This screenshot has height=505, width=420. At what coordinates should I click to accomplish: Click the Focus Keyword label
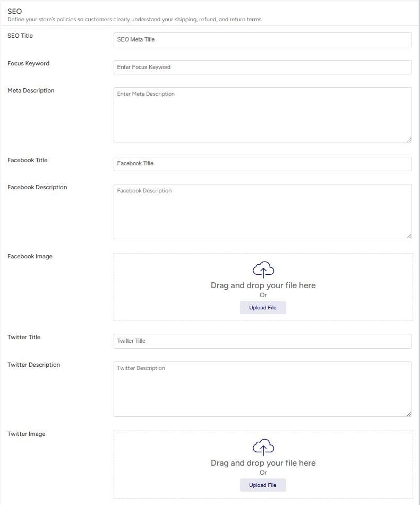[28, 63]
